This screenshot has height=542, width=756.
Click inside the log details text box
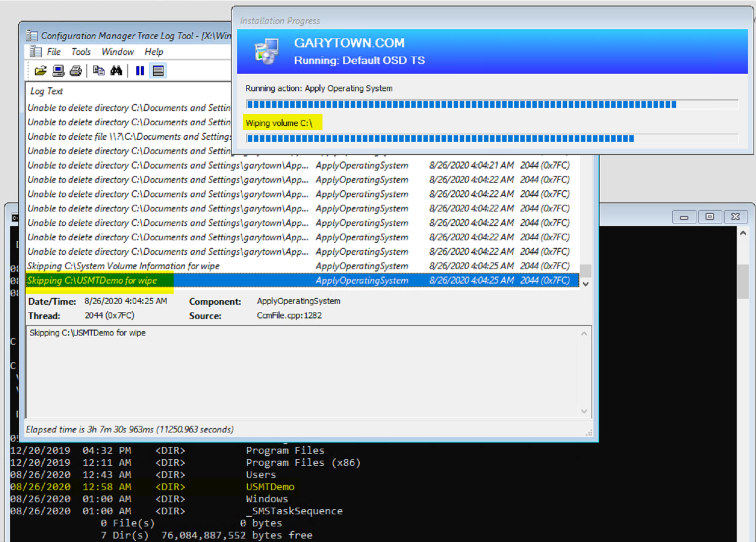[303, 373]
